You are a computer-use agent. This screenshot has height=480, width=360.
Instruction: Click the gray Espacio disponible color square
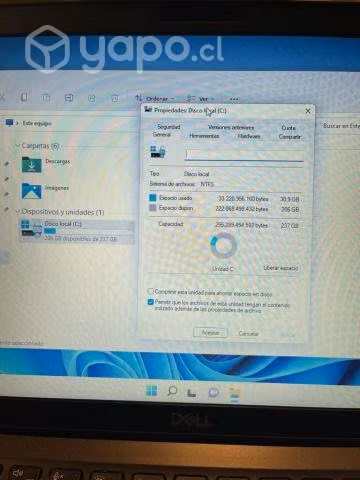pyautogui.click(x=153, y=208)
